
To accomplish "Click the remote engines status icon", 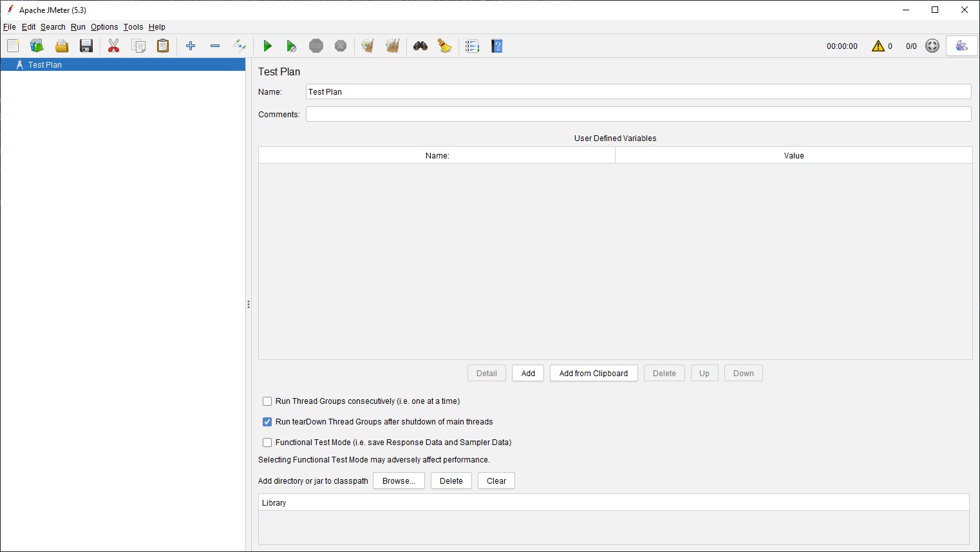I will (x=932, y=46).
